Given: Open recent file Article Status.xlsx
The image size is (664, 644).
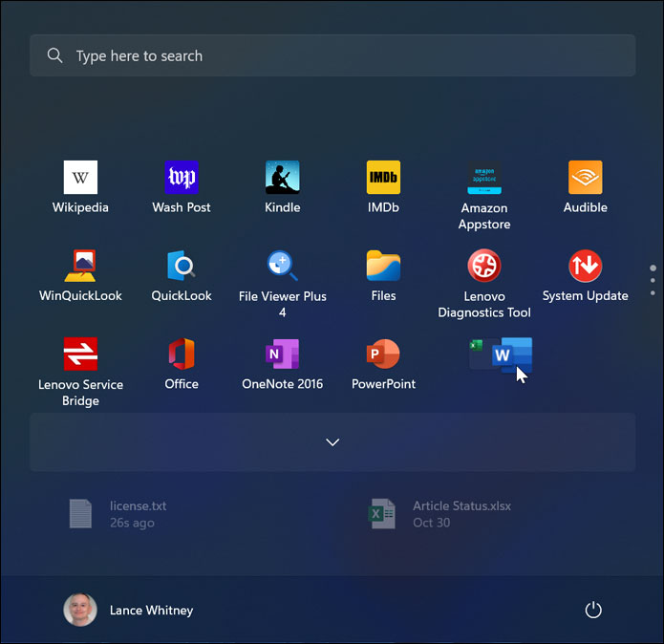Looking at the screenshot, I should click(440, 514).
